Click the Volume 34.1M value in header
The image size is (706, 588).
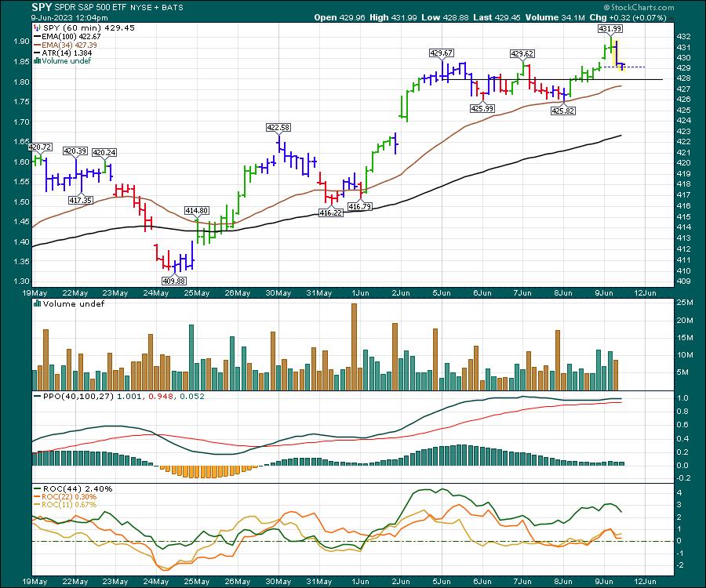click(555, 17)
